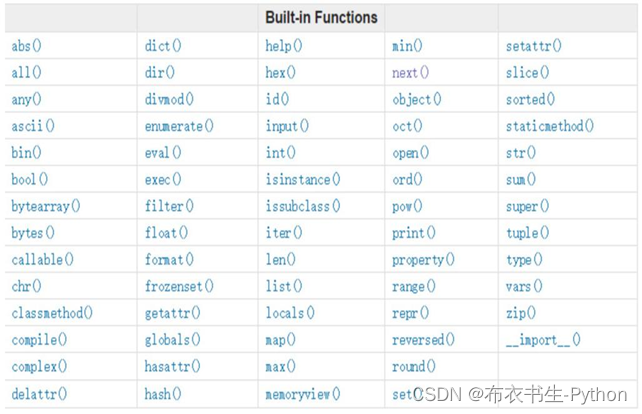642x414 pixels.
Task: Click the callable() link
Action: click(x=43, y=260)
